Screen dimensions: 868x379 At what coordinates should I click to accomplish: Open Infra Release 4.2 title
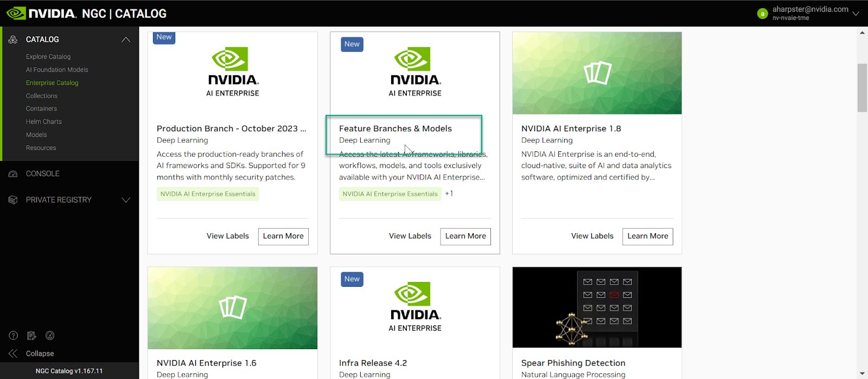tap(373, 363)
